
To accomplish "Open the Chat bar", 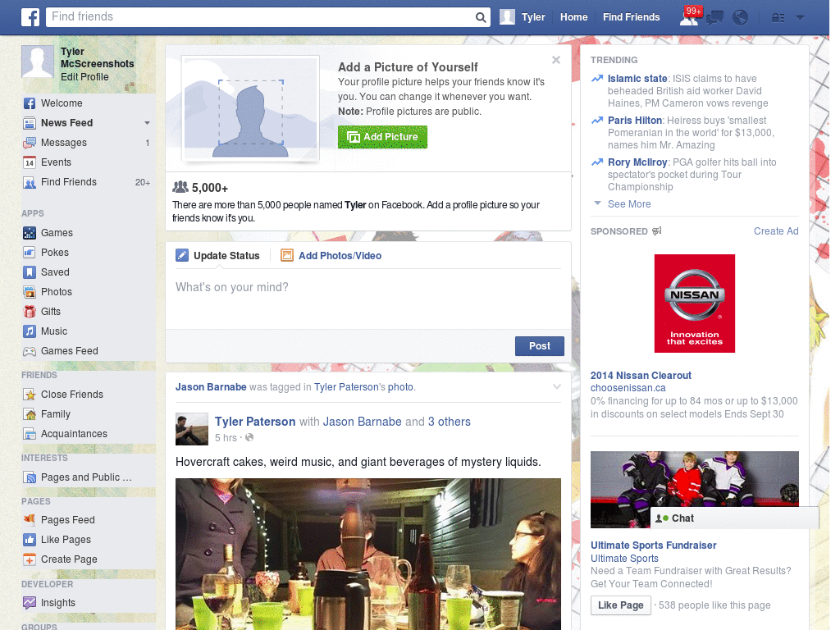I will click(734, 518).
